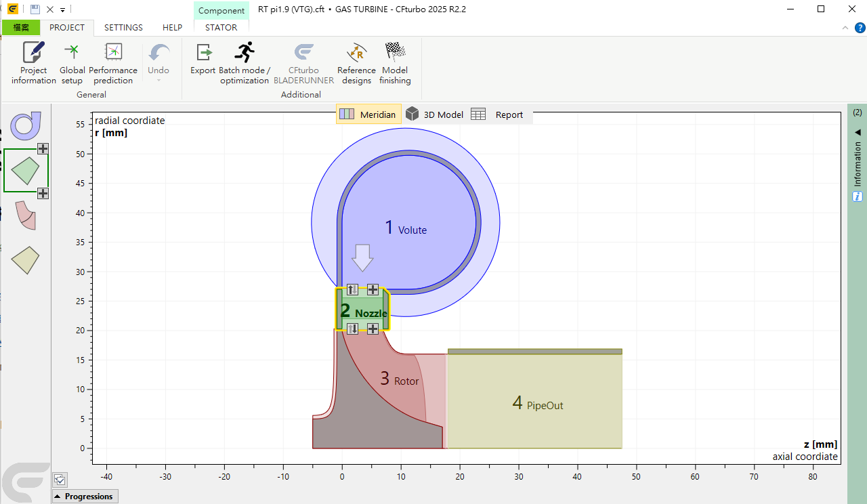Switch to 3D Model view
Screen dimensions: 867x504
[x=436, y=114]
